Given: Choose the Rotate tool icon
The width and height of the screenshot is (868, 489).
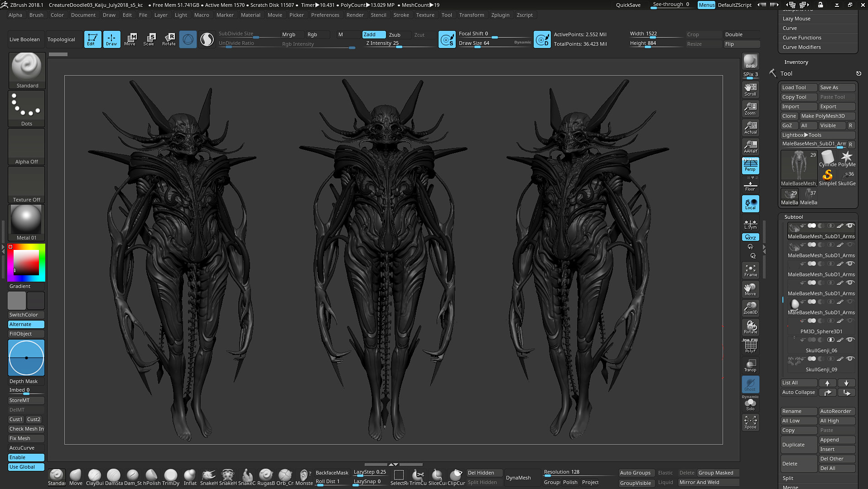Looking at the screenshot, I should tap(169, 39).
